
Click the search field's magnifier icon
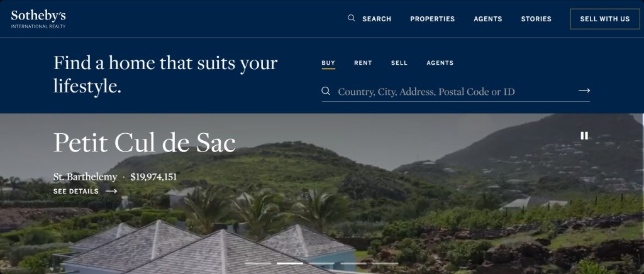pos(326,90)
